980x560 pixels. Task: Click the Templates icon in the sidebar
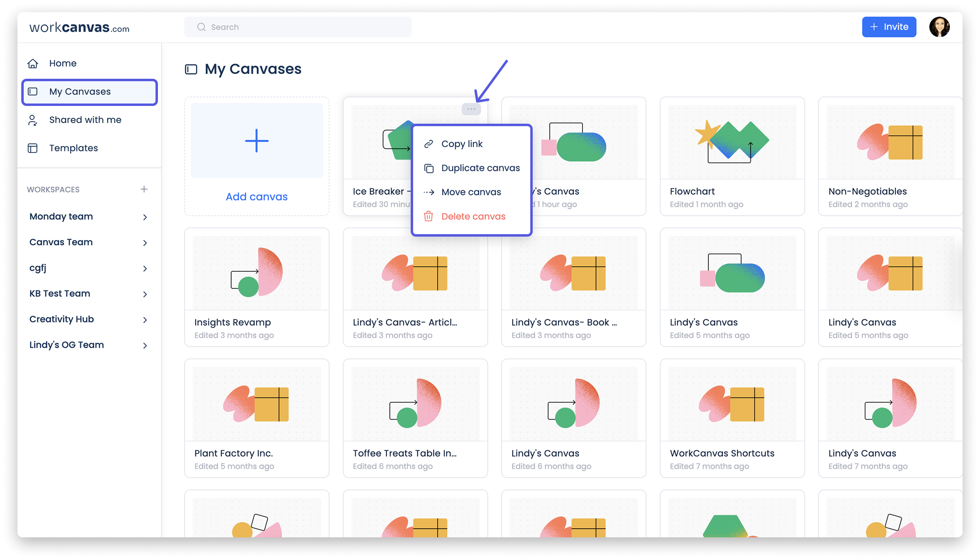tap(33, 148)
